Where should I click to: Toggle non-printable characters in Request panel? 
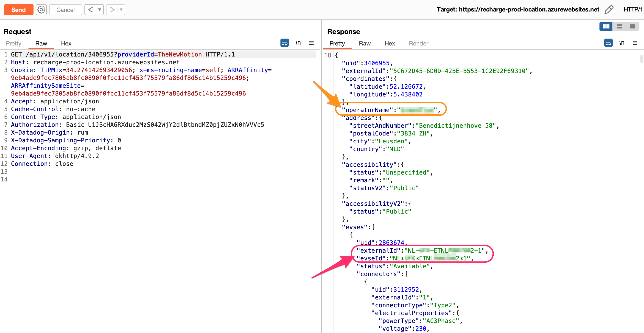tap(298, 43)
